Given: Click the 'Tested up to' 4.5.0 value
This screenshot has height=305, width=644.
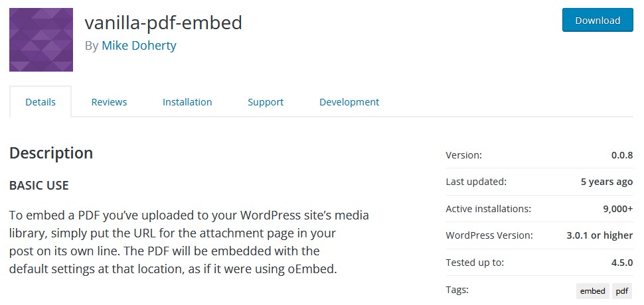Looking at the screenshot, I should (x=622, y=263).
